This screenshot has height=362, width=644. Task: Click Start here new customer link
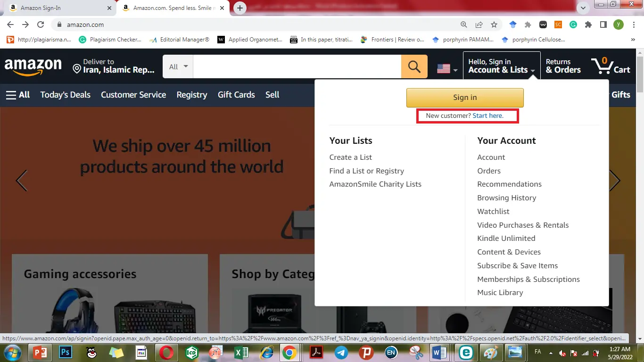pyautogui.click(x=488, y=116)
